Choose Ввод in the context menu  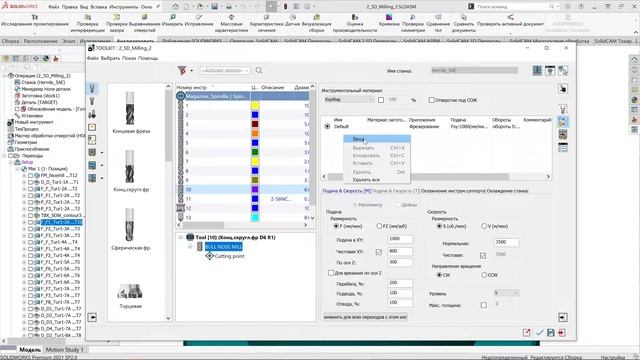377,139
